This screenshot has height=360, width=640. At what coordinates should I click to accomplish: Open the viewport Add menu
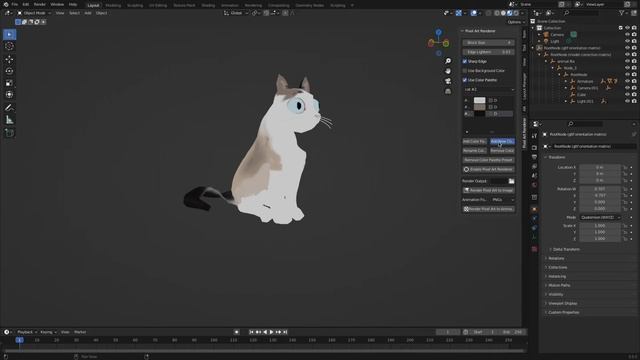(x=88, y=13)
